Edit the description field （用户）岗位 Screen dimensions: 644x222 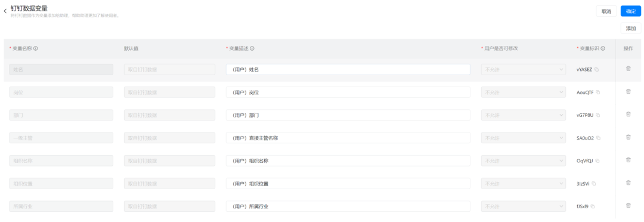[348, 92]
